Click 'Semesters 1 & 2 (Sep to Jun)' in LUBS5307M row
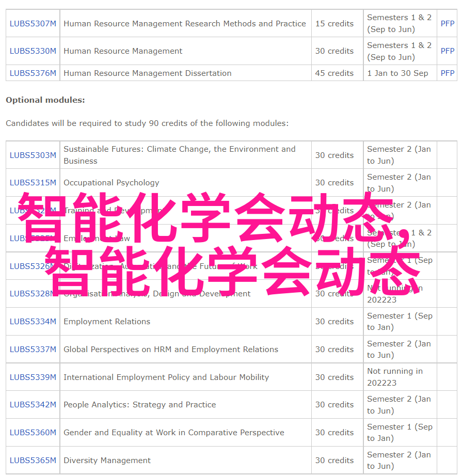 pyautogui.click(x=400, y=23)
